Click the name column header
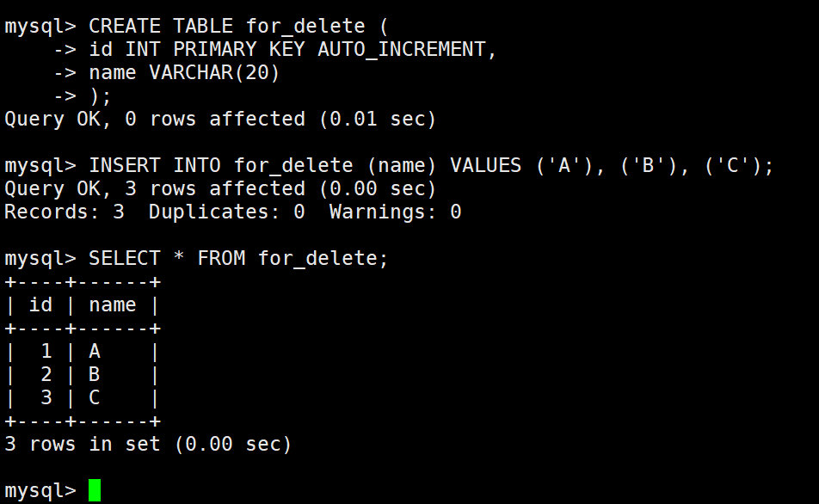The image size is (819, 504). (113, 305)
